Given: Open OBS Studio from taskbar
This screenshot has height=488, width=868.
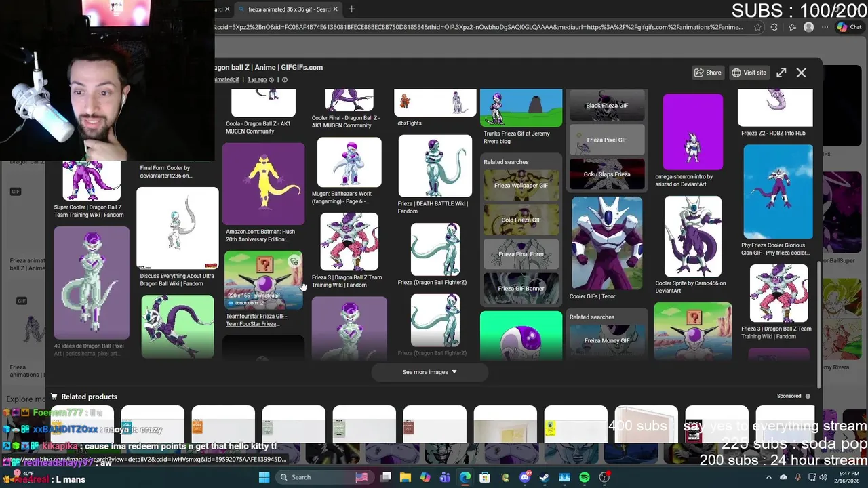Looking at the screenshot, I should pyautogui.click(x=604, y=477).
